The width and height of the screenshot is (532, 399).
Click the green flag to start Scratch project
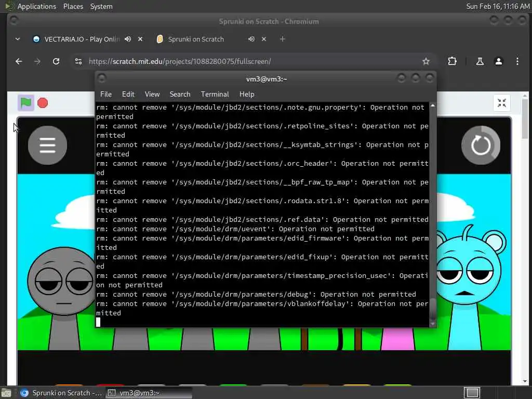pos(26,103)
